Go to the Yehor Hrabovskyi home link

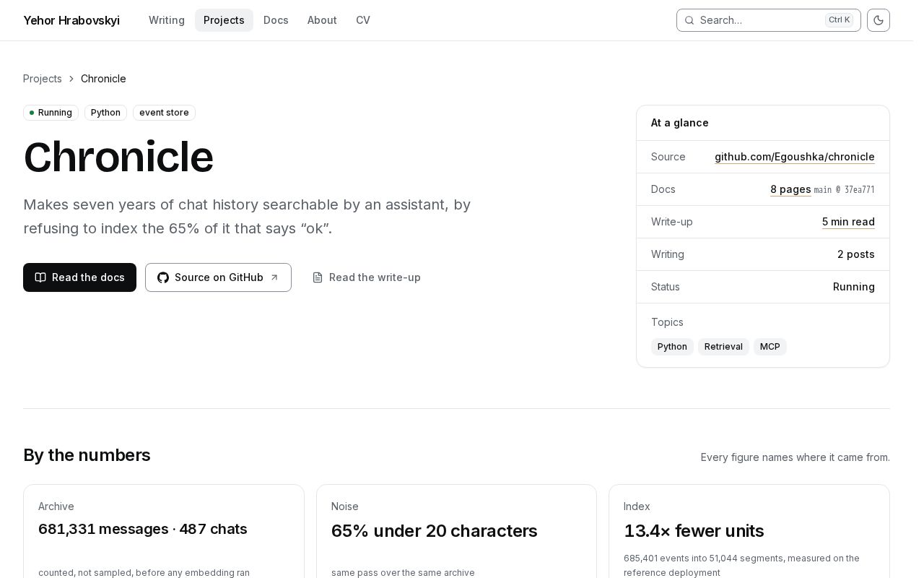[x=71, y=20]
